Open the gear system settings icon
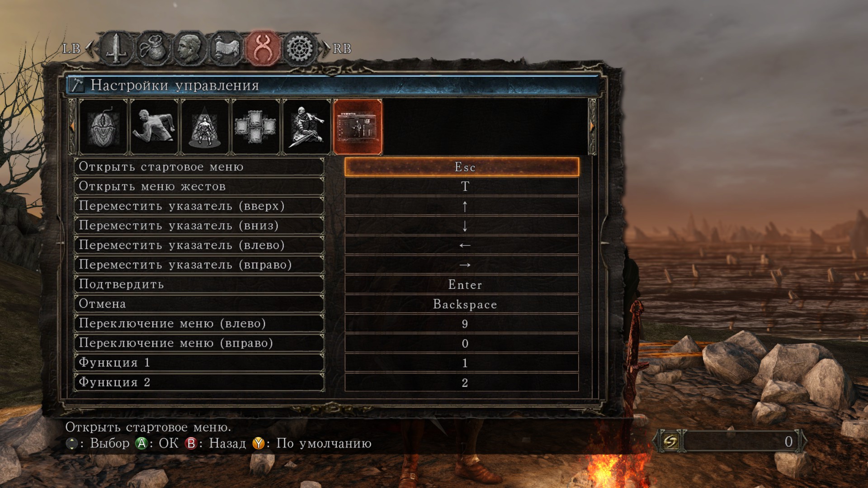868x488 pixels. (299, 48)
